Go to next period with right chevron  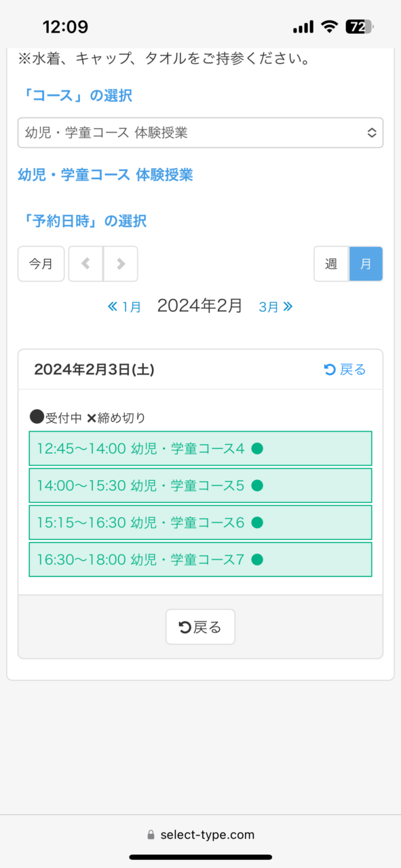tap(121, 264)
